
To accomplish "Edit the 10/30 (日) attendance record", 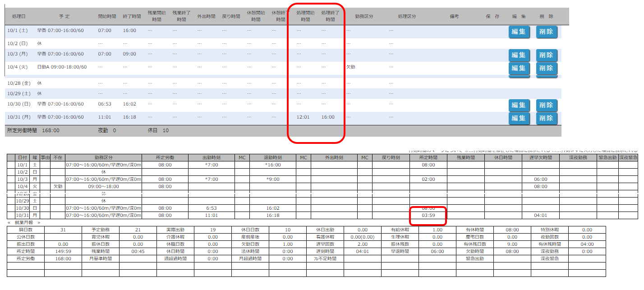I will 519,105.
